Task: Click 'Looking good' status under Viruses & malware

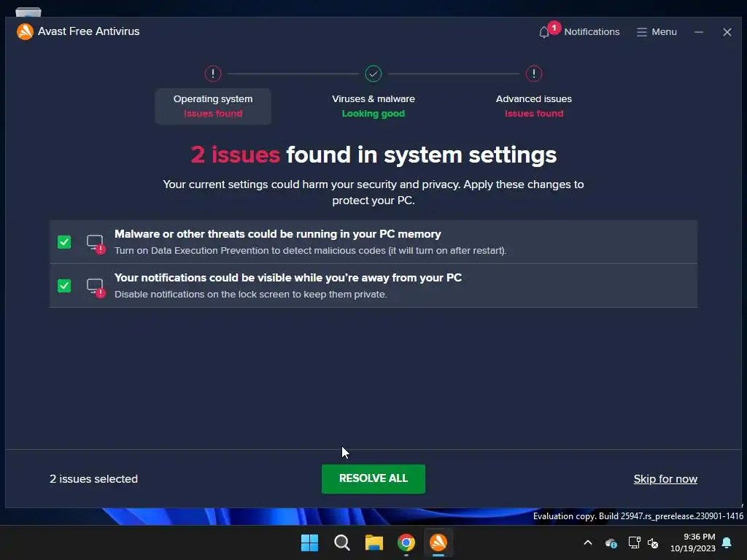Action: tap(373, 113)
